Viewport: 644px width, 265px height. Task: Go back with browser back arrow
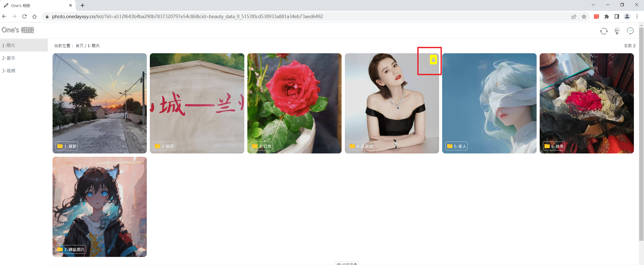tap(4, 16)
